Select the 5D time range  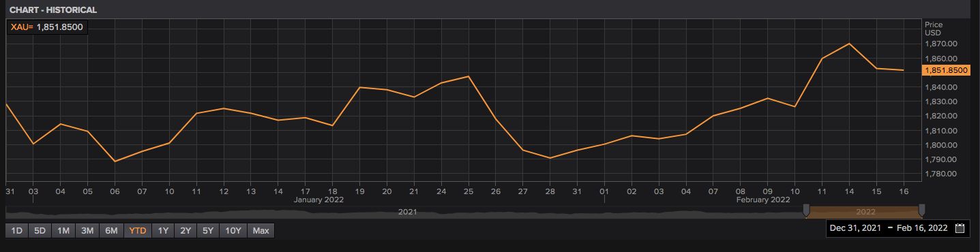coord(40,231)
